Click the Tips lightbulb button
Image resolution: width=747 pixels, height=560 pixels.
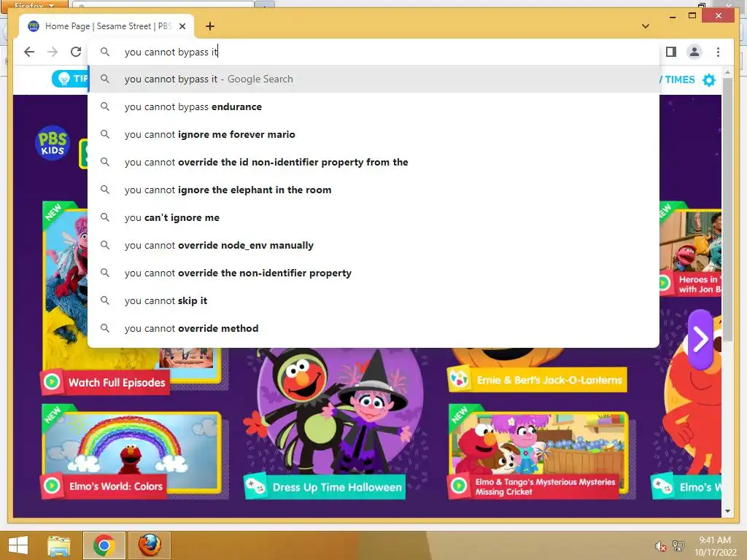click(x=71, y=79)
